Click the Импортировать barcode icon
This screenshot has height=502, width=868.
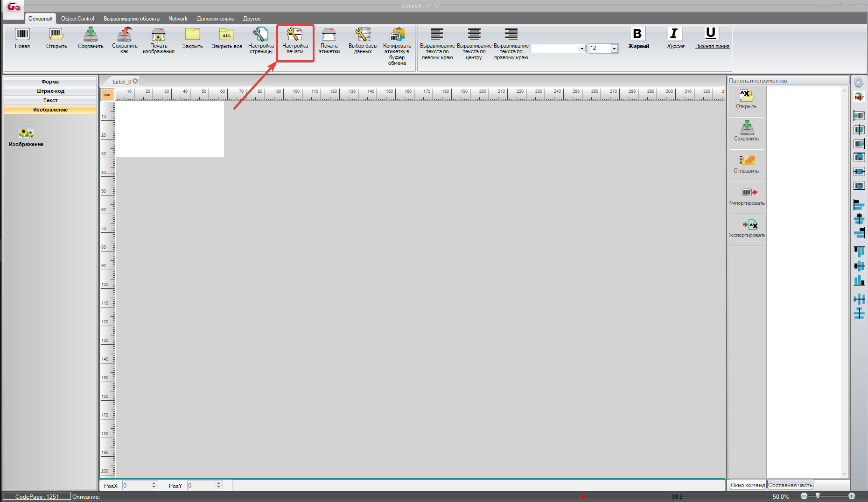[x=749, y=192]
